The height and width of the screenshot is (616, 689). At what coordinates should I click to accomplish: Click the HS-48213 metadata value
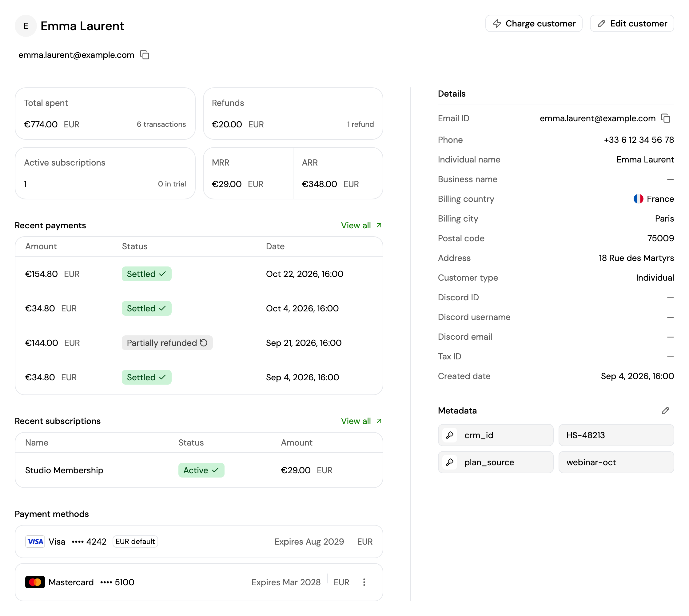click(x=616, y=435)
